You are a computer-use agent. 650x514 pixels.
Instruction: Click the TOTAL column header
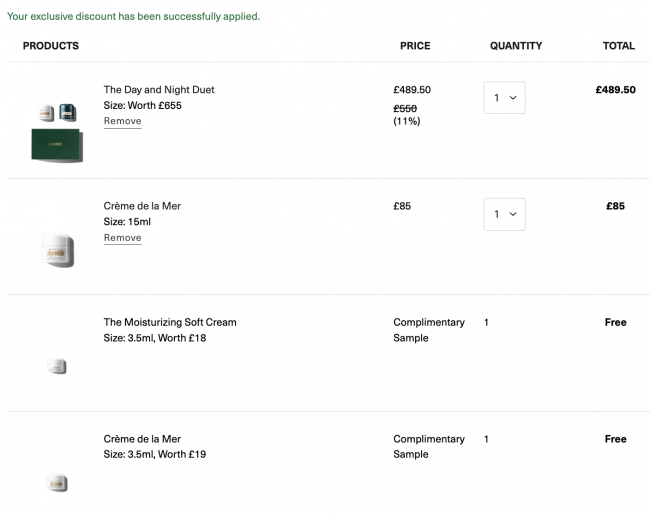pyautogui.click(x=618, y=46)
